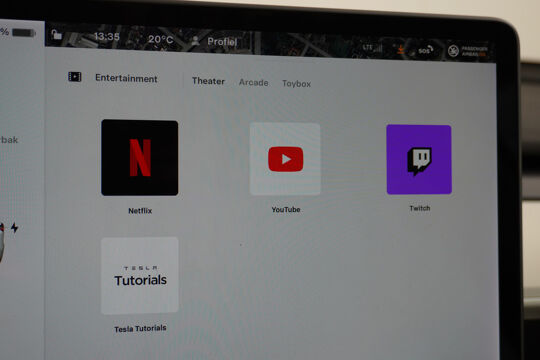Tap the Entertainment film-strip icon
The height and width of the screenshot is (360, 540).
75,76
